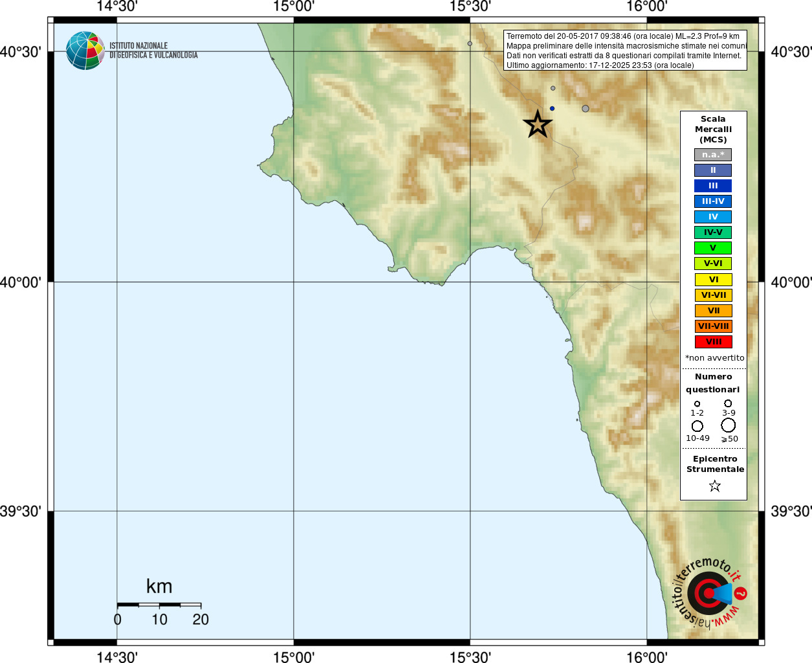
Task: Click the top axis label 15°30'
Action: (x=470, y=6)
